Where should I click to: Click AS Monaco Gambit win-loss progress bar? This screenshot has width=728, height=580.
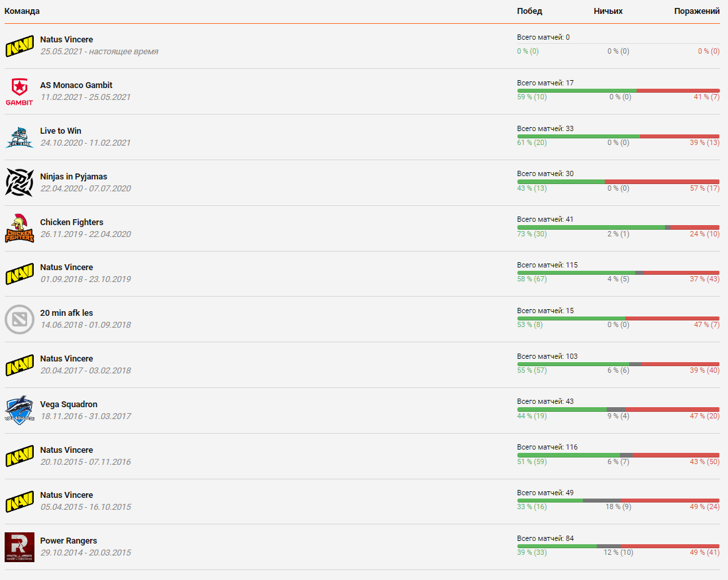pos(619,91)
